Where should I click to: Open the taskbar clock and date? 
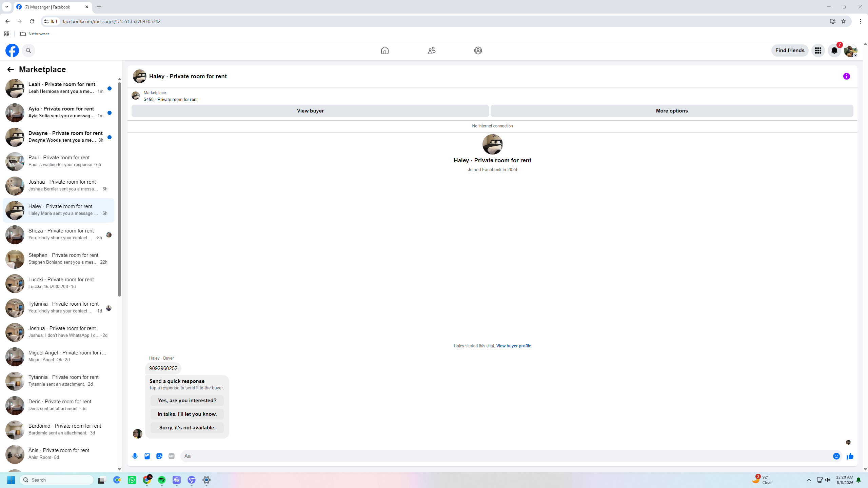(x=845, y=480)
